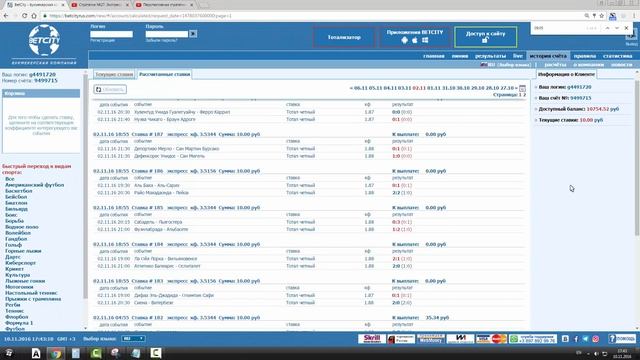Open the результаты menu item
This screenshot has height=360, width=640.
point(490,56)
